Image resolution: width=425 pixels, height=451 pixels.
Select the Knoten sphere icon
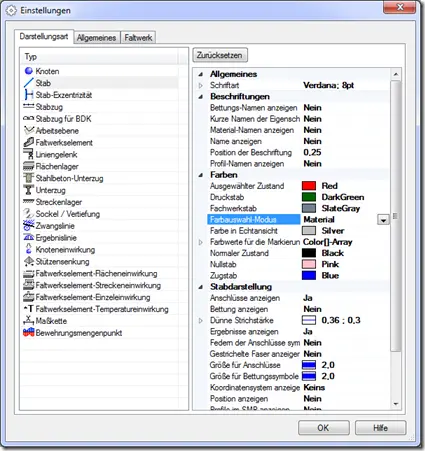click(29, 71)
